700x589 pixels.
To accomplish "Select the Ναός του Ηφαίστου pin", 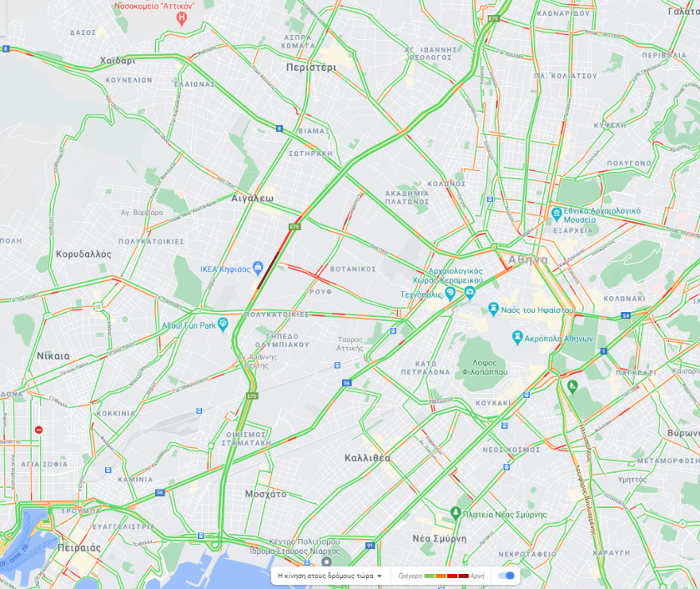I will click(493, 309).
